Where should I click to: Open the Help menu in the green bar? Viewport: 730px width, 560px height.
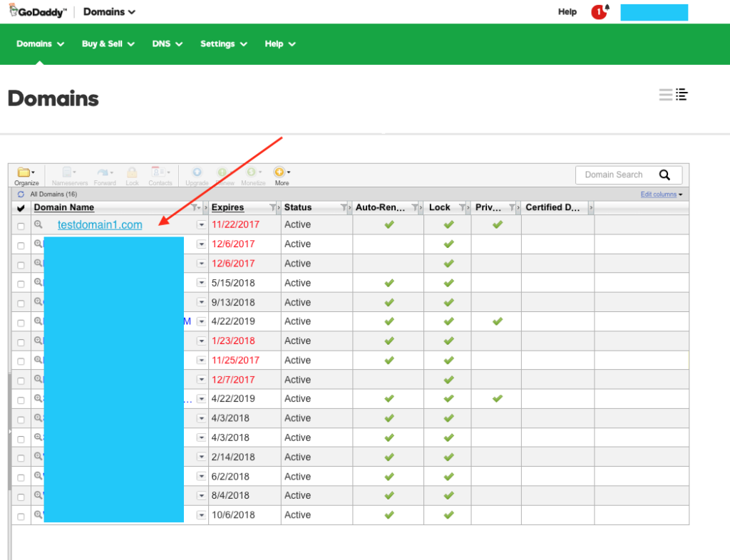tap(279, 43)
